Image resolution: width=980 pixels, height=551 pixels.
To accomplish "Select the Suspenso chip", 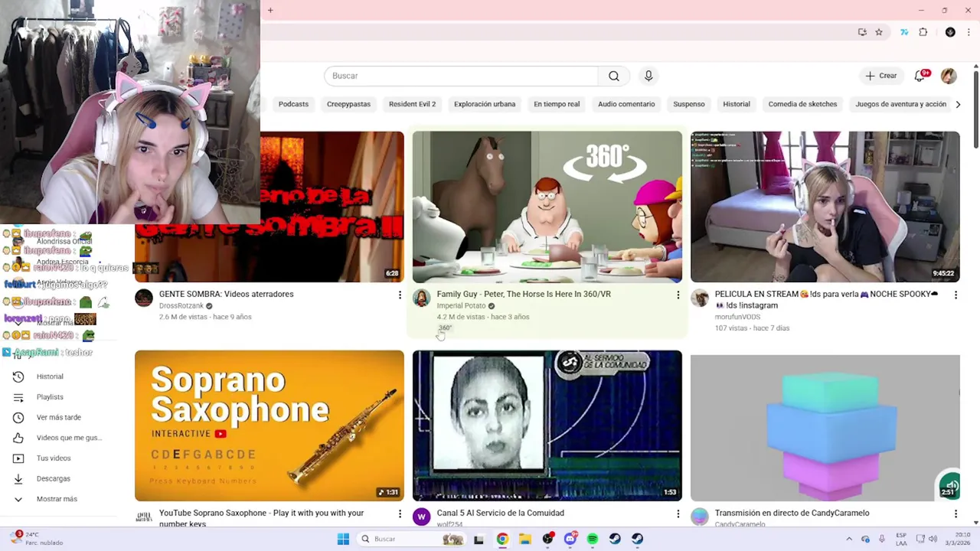I will click(689, 104).
